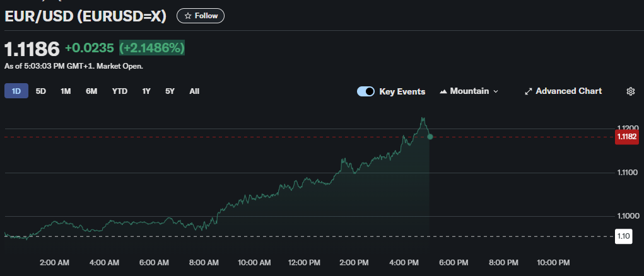
Task: Click the 2:00 PM axis label
Action: click(354, 263)
